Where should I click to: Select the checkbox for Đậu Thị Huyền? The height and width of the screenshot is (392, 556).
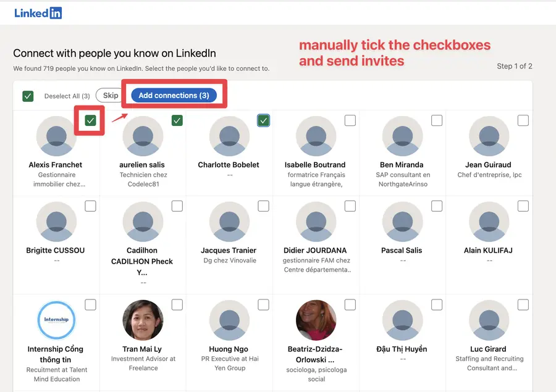[x=437, y=304]
